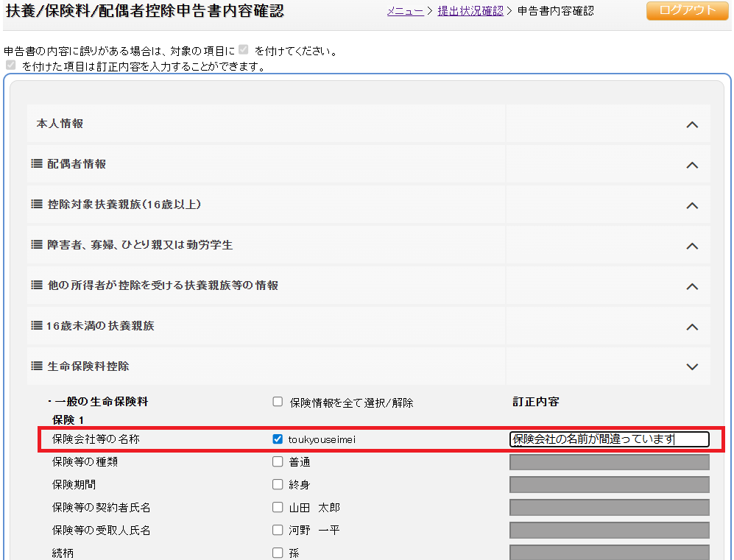Uncheck the toukyouseimei checkbox

pos(278,439)
